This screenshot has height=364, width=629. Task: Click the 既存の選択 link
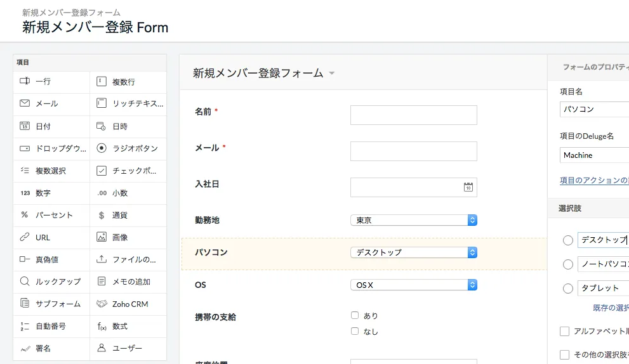(x=610, y=308)
